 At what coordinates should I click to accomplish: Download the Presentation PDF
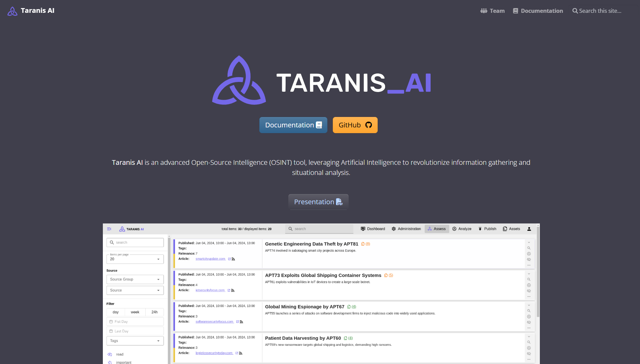[318, 202]
